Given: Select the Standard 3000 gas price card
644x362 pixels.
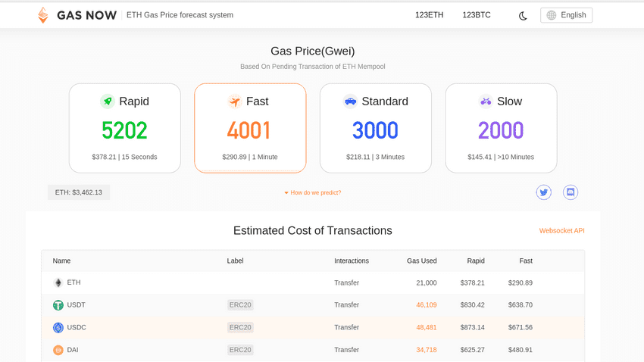Looking at the screenshot, I should click(x=375, y=128).
